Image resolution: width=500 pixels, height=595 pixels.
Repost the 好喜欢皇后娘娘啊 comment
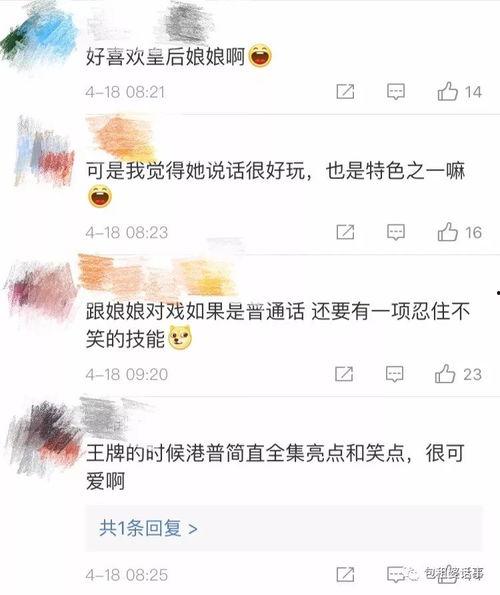click(x=345, y=91)
